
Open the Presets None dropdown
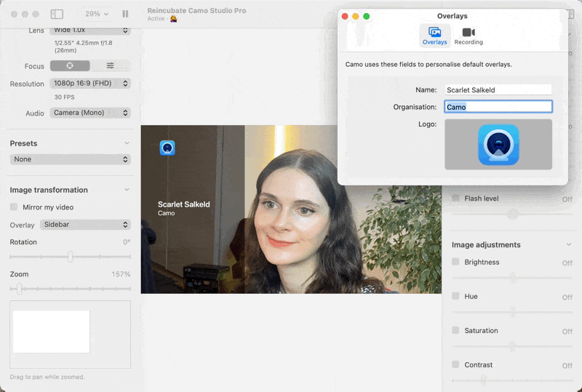click(x=70, y=159)
